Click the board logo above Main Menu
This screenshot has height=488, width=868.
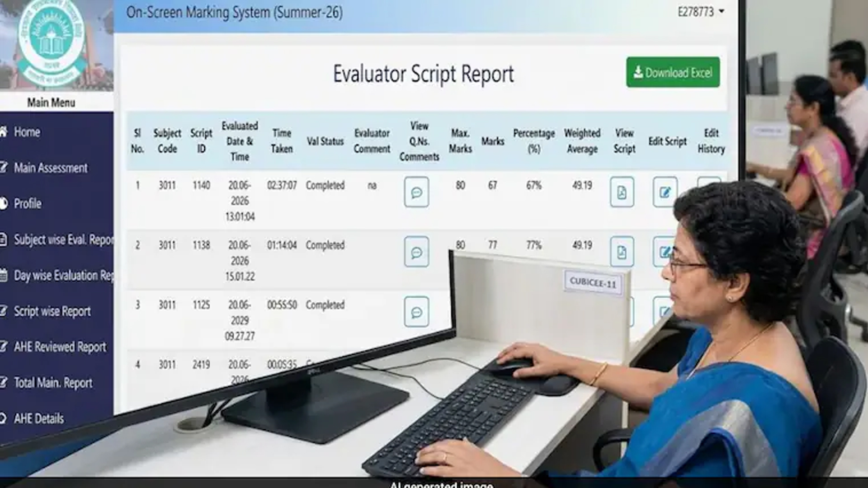[51, 43]
